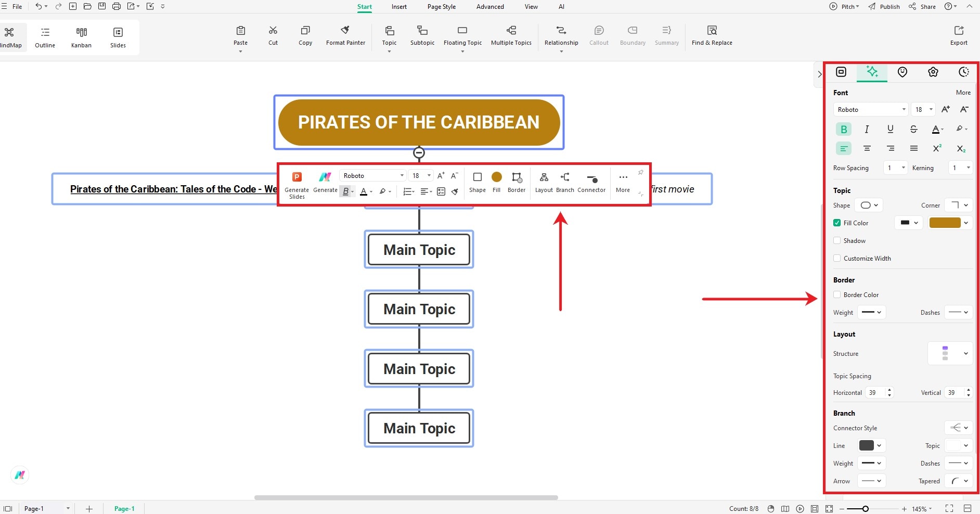Open the Advanced ribbon tab

tap(490, 7)
